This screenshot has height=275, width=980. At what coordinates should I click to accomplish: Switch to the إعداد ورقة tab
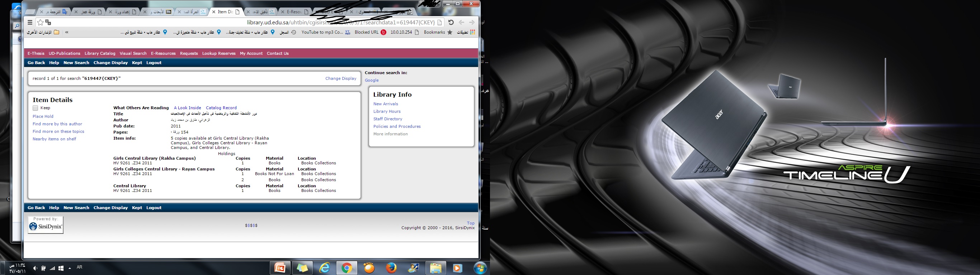pyautogui.click(x=123, y=12)
